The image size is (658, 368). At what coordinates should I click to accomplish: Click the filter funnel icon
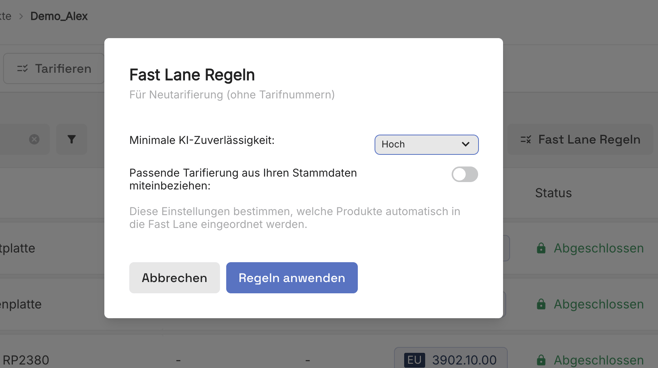[71, 139]
